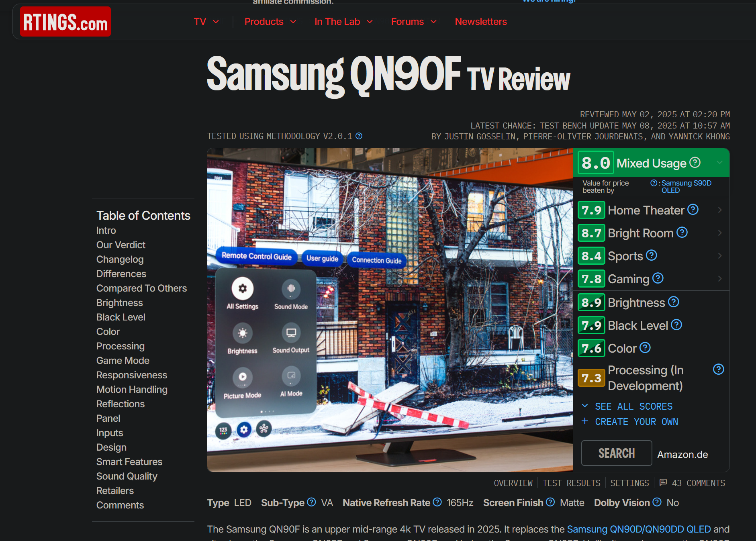Image resolution: width=756 pixels, height=541 pixels.
Task: View the 43 Comments section
Action: click(693, 483)
